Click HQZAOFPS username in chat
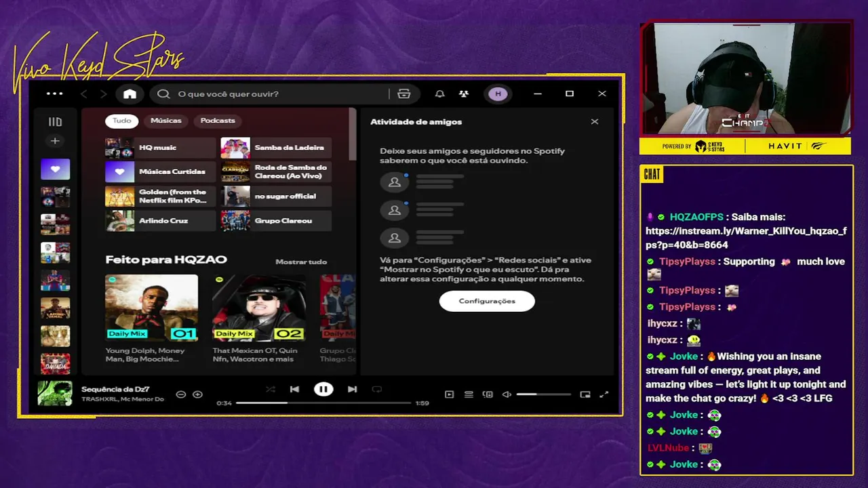The height and width of the screenshot is (488, 868). pos(696,218)
